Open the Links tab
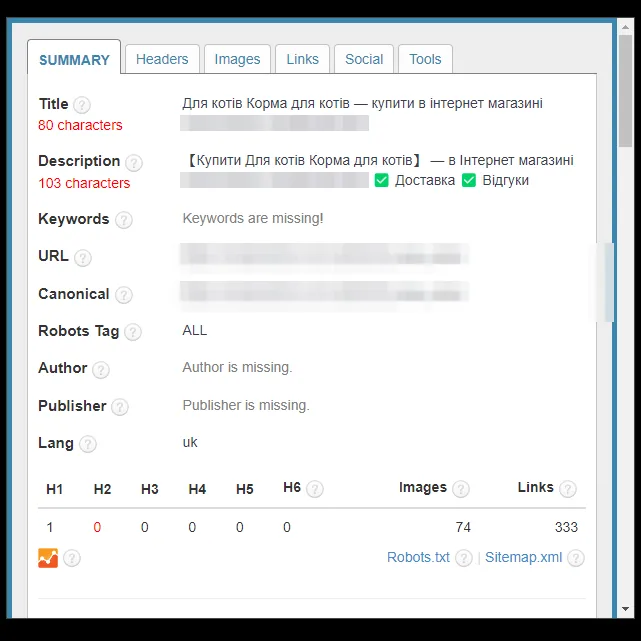Image resolution: width=641 pixels, height=641 pixels. (x=303, y=59)
